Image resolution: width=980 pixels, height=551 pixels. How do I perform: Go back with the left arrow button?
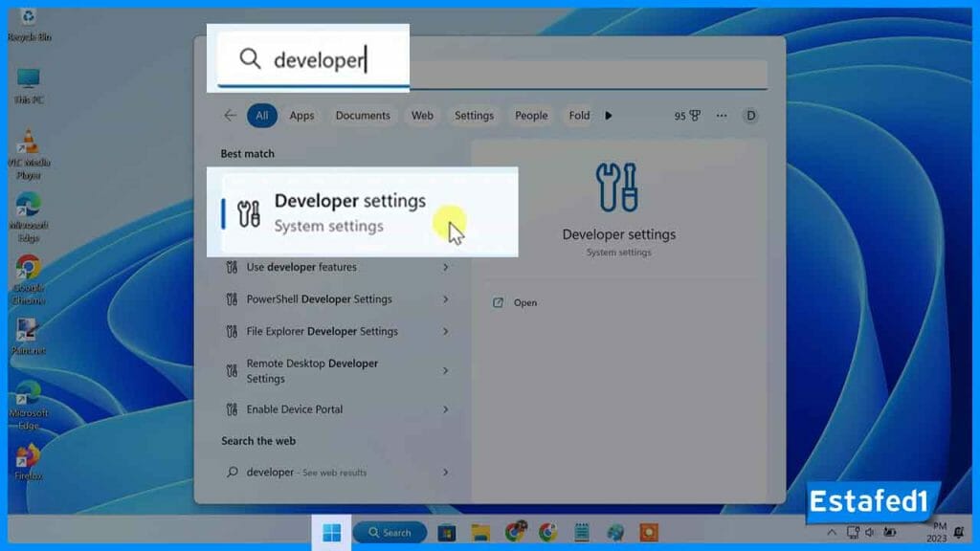coord(230,116)
